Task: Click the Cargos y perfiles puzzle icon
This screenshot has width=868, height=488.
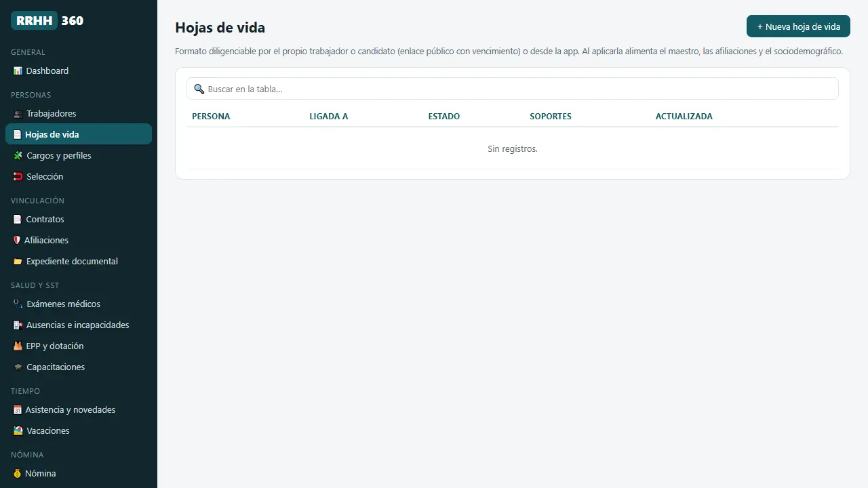Action: pyautogui.click(x=18, y=155)
